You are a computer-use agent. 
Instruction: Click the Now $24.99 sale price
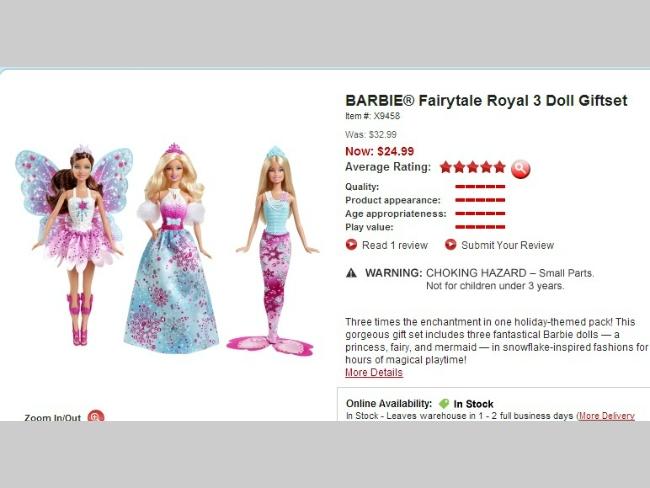click(379, 151)
